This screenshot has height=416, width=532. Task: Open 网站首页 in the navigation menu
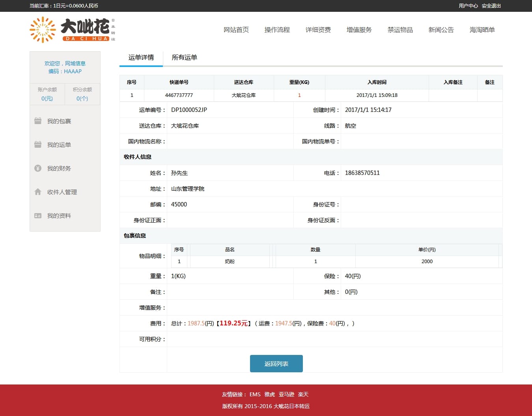(x=236, y=30)
